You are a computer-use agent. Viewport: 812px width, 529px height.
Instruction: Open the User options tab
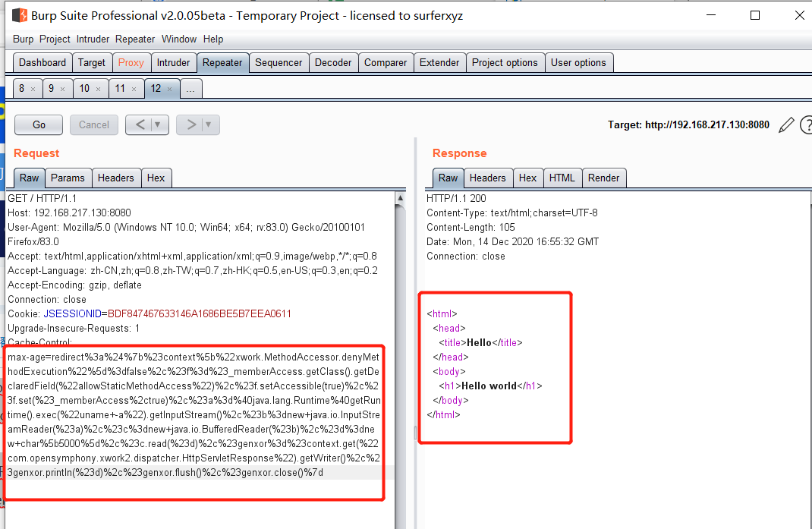578,63
